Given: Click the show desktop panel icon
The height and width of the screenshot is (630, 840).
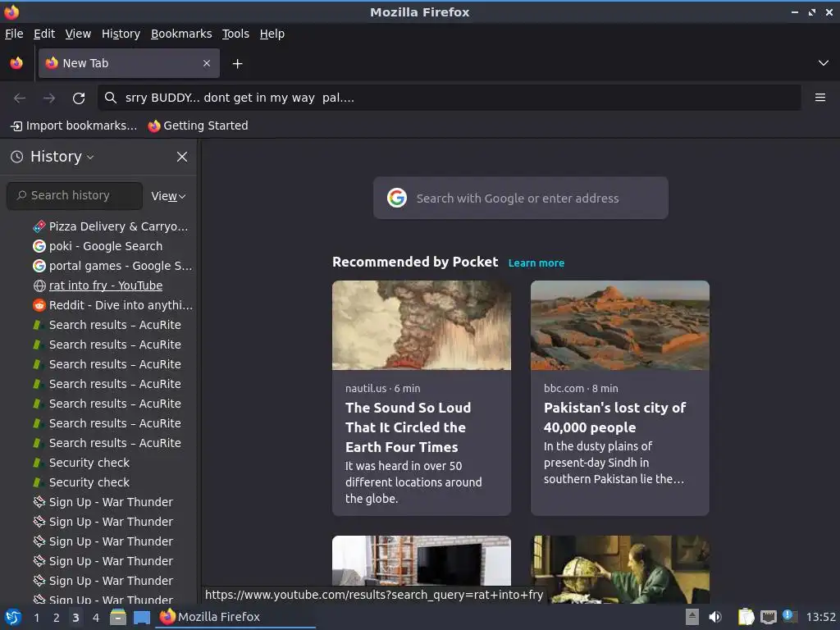Looking at the screenshot, I should click(x=141, y=617).
